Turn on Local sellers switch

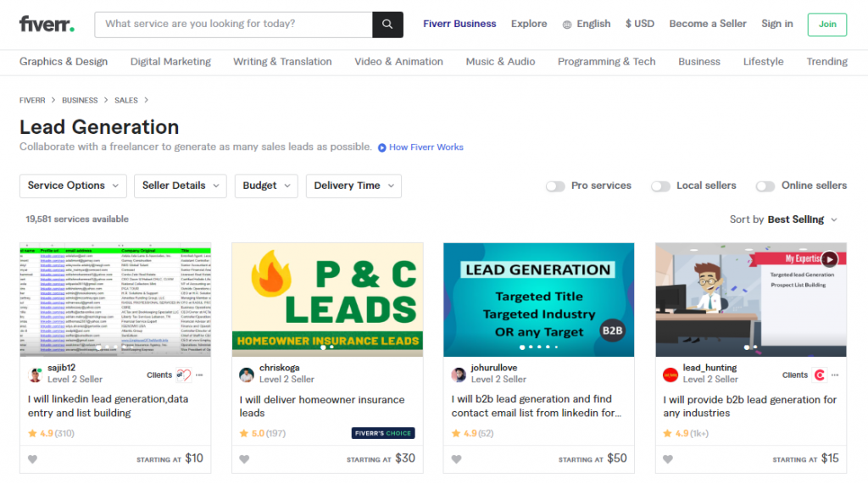click(660, 186)
